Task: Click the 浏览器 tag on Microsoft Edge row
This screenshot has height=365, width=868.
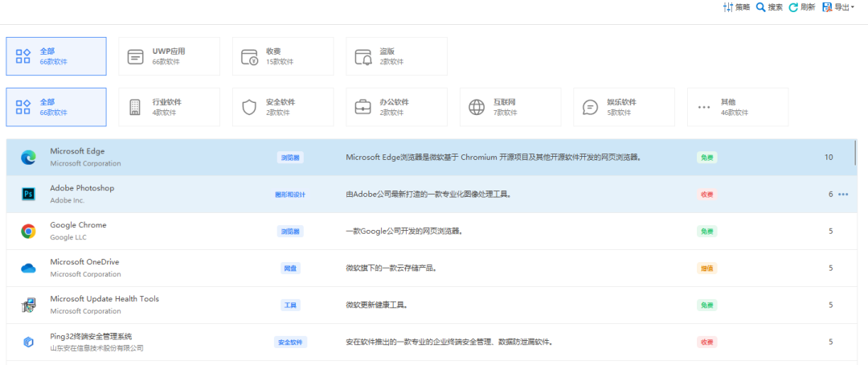Action: click(x=290, y=158)
